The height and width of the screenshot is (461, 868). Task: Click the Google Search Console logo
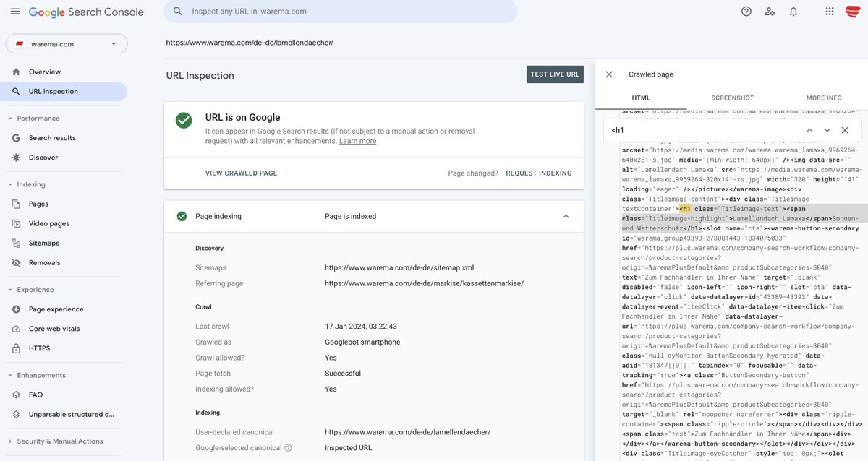point(86,12)
